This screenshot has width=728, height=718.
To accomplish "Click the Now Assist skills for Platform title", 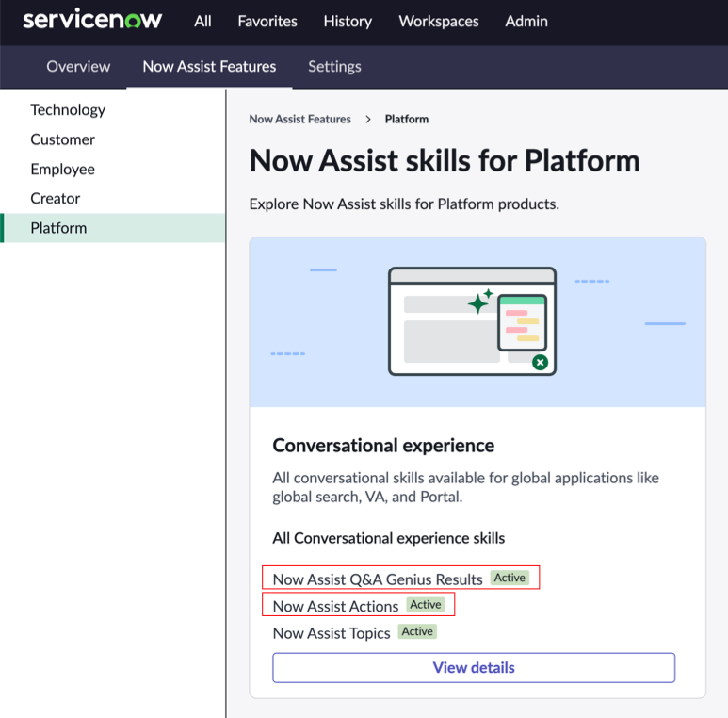I will [445, 161].
